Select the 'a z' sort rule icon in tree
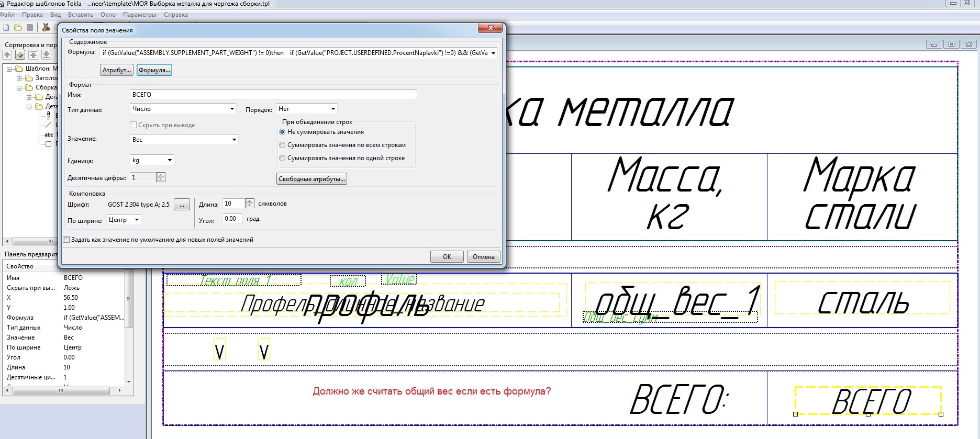 (49, 116)
